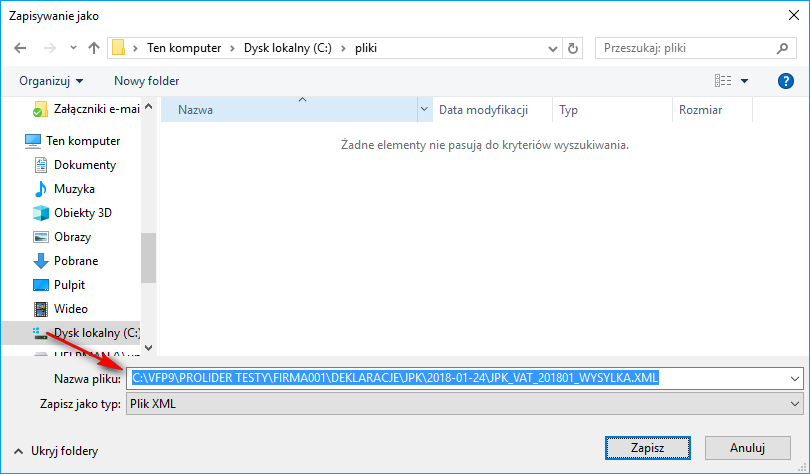810x474 pixels.
Task: Open the view options dropdown arrow
Action: click(x=744, y=81)
